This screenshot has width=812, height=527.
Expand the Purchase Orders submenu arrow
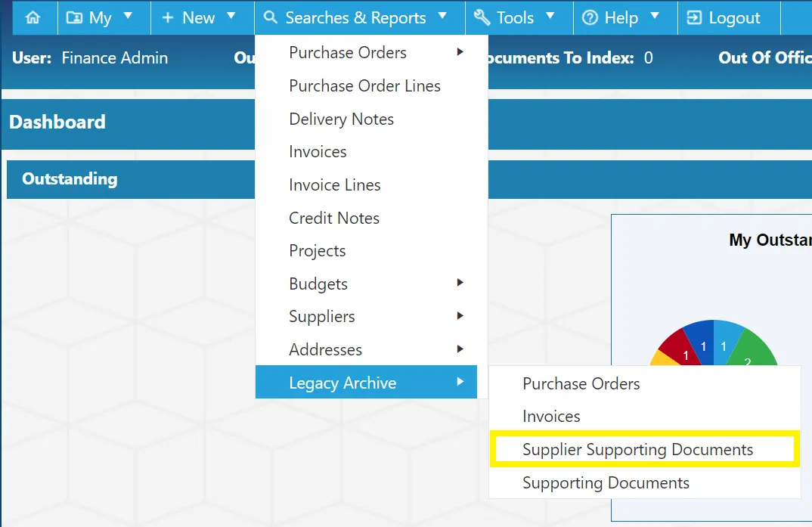click(460, 51)
